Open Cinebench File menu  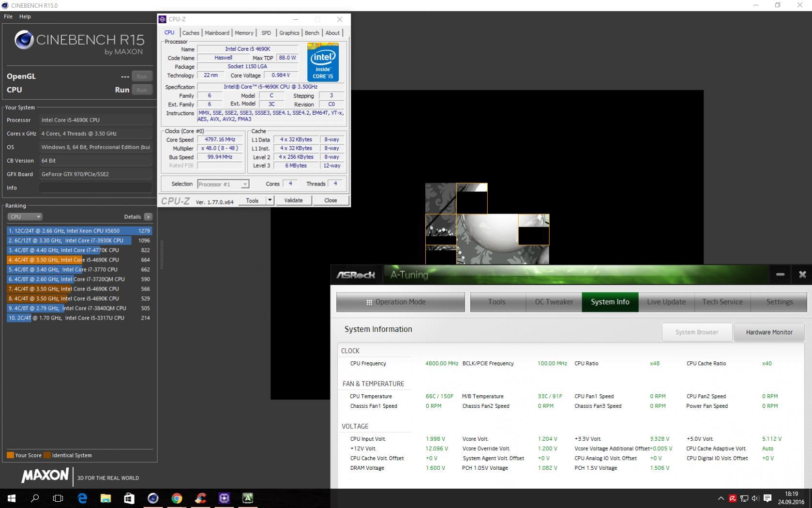pyautogui.click(x=8, y=16)
